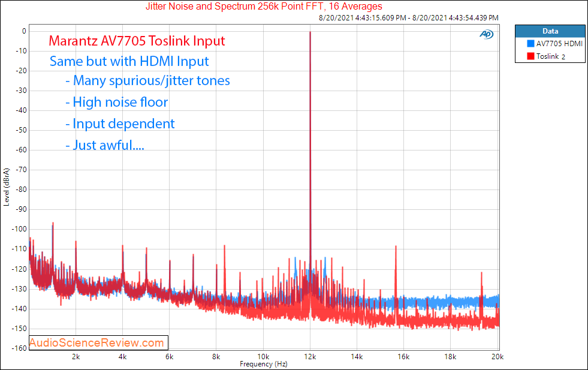
Task: Click the 12k frequency axis tick label
Action: (x=310, y=357)
